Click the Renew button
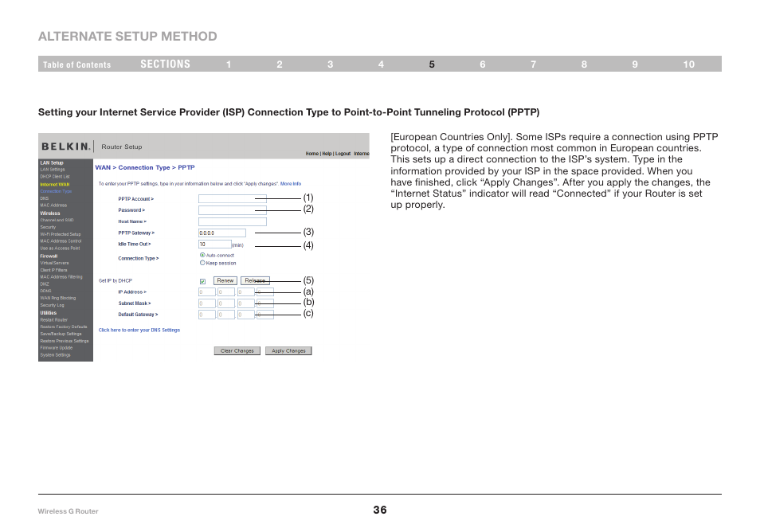 coord(225,281)
